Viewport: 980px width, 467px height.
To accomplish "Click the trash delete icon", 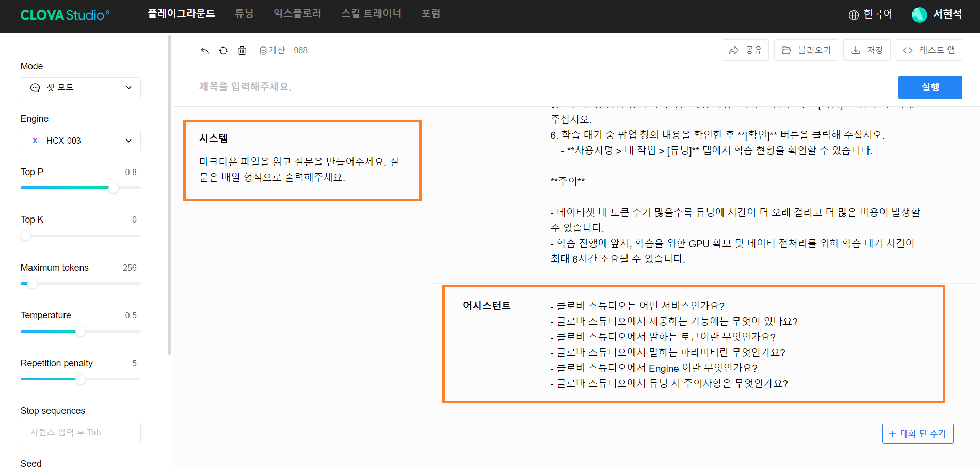I will (x=242, y=50).
